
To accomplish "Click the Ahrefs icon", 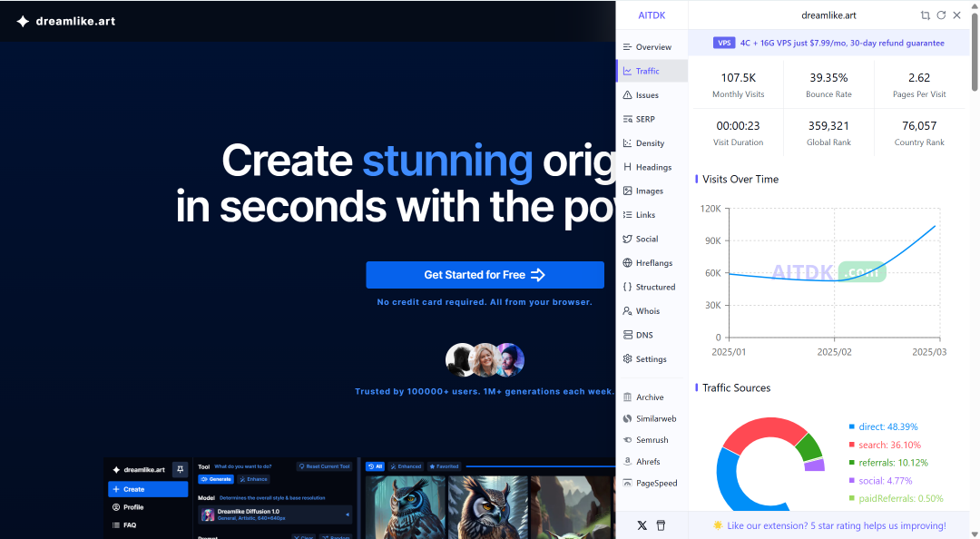I will [x=628, y=462].
